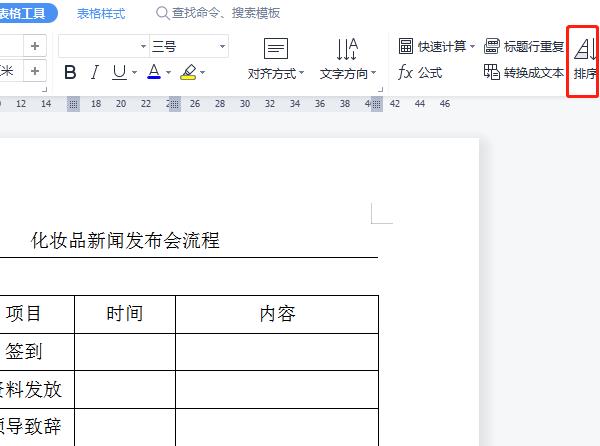Image resolution: width=600 pixels, height=446 pixels.
Task: Expand the font size 三号 dropdown
Action: [x=222, y=46]
